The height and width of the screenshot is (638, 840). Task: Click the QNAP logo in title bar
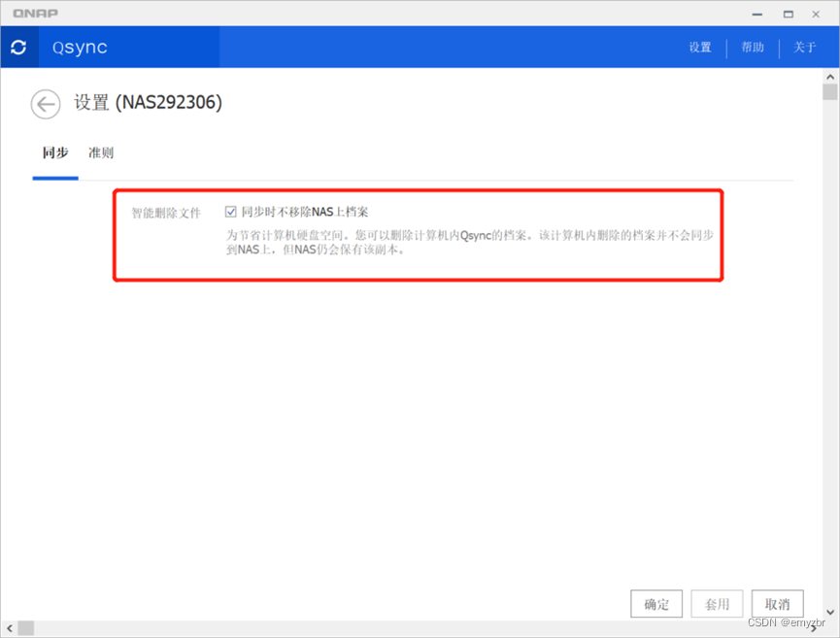tap(35, 13)
